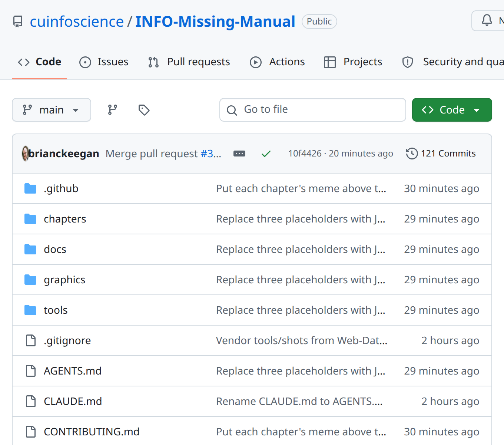504x445 pixels.
Task: Click brianckeegan's avatar image
Action: 25,154
